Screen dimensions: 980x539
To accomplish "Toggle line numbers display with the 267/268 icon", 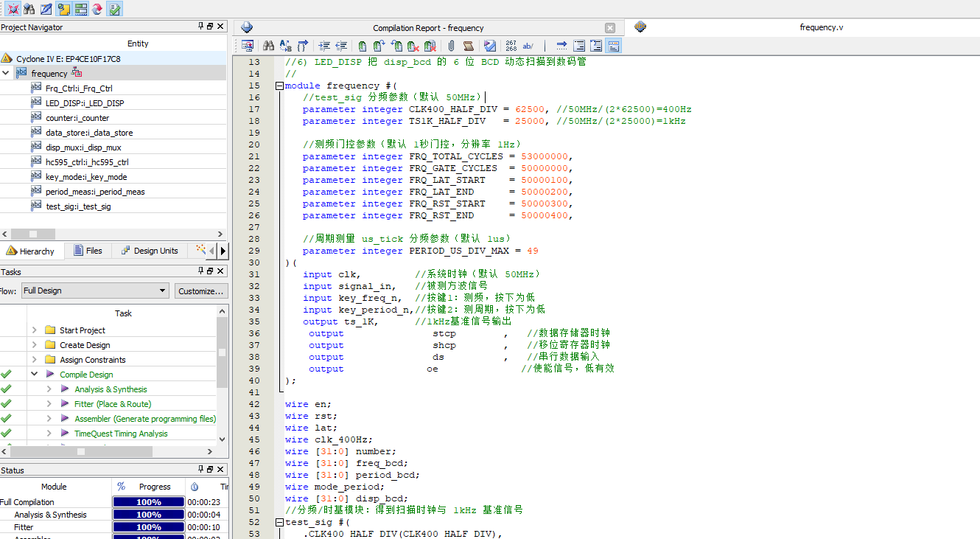I will (511, 46).
